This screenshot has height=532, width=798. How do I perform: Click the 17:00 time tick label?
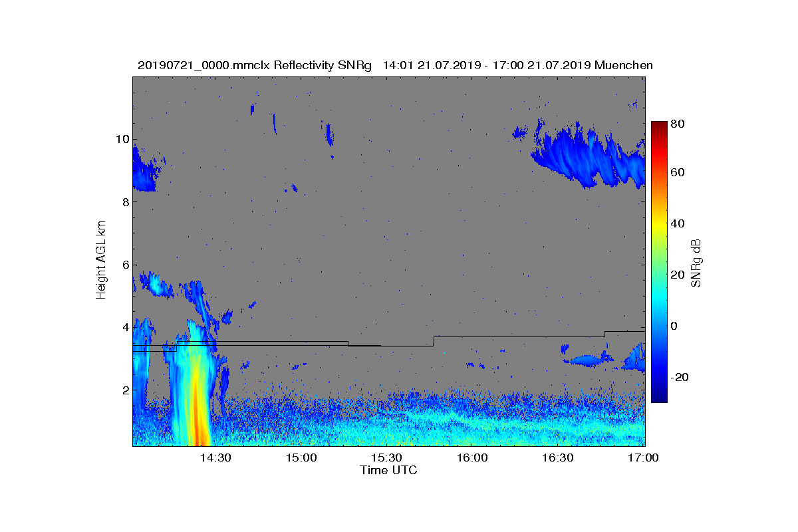(x=643, y=458)
